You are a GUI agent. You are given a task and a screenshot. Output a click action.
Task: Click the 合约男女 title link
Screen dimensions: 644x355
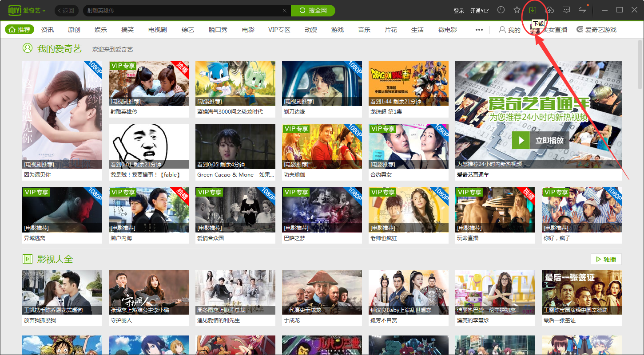381,175
